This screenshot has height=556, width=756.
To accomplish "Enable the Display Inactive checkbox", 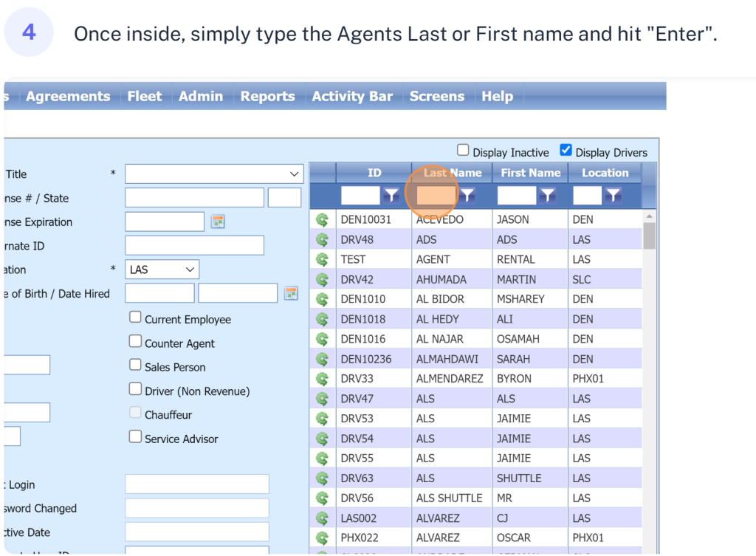I will point(463,151).
